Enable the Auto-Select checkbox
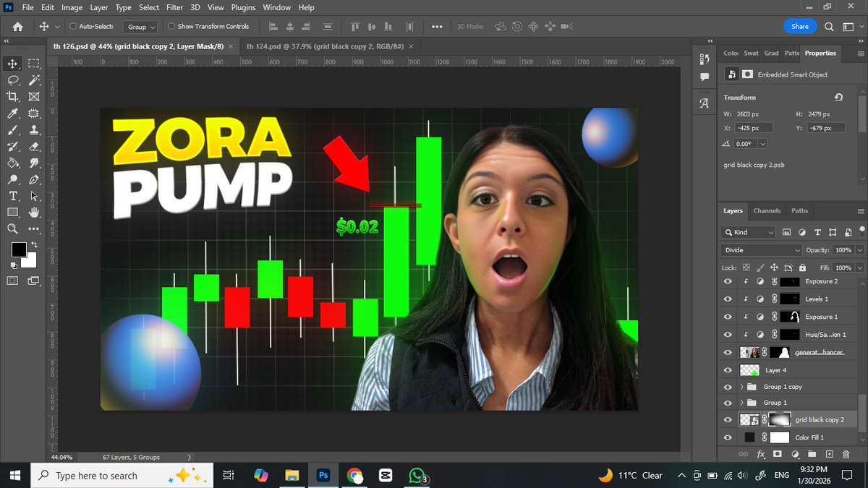Screen dimensions: 868x488 pos(73,27)
